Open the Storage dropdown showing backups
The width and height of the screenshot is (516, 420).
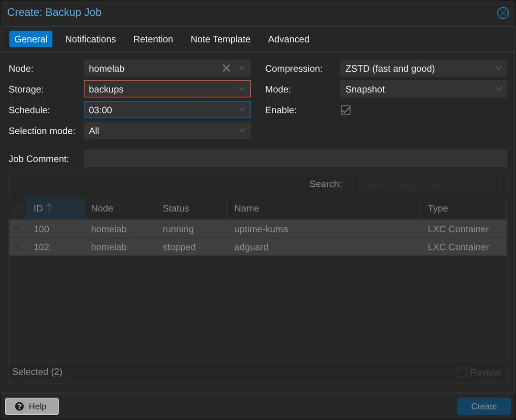coord(167,89)
